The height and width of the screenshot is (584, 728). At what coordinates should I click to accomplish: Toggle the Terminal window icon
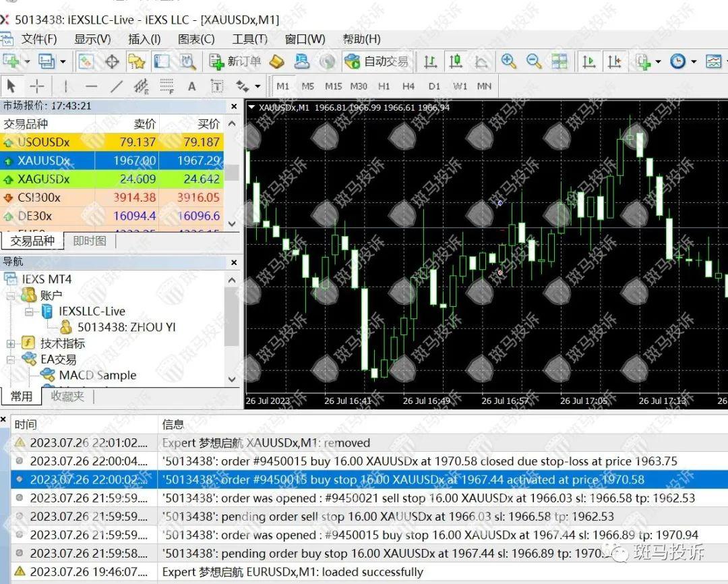pos(162,61)
